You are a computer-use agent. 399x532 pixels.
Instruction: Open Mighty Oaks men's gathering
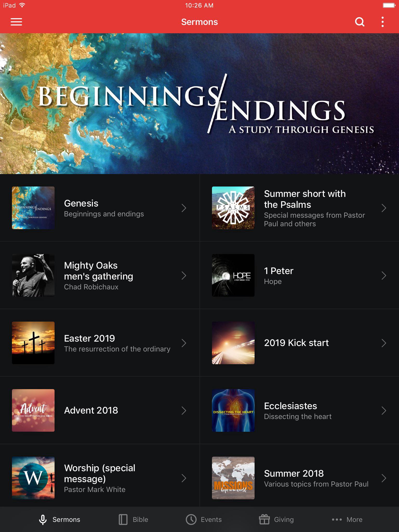(100, 275)
